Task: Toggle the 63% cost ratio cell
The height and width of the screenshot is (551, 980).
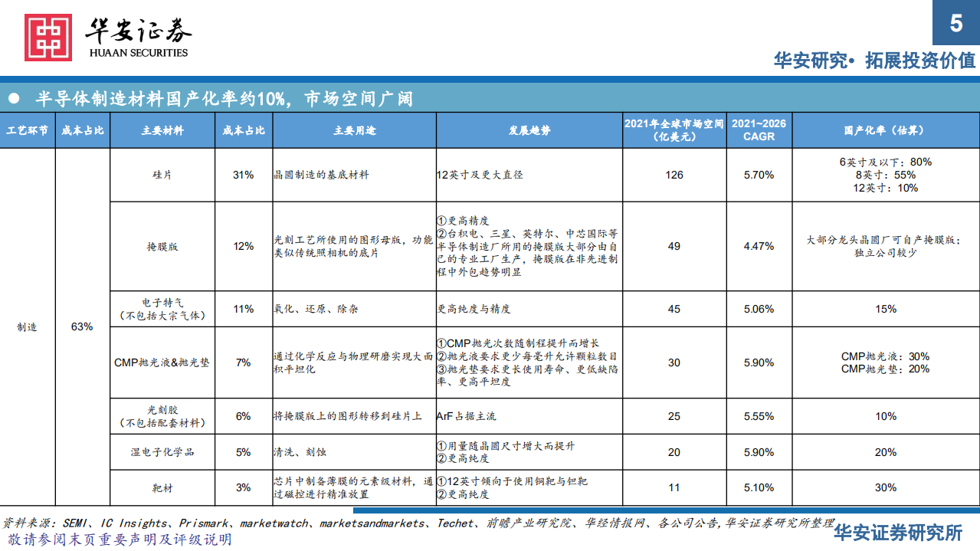Action: coord(80,325)
